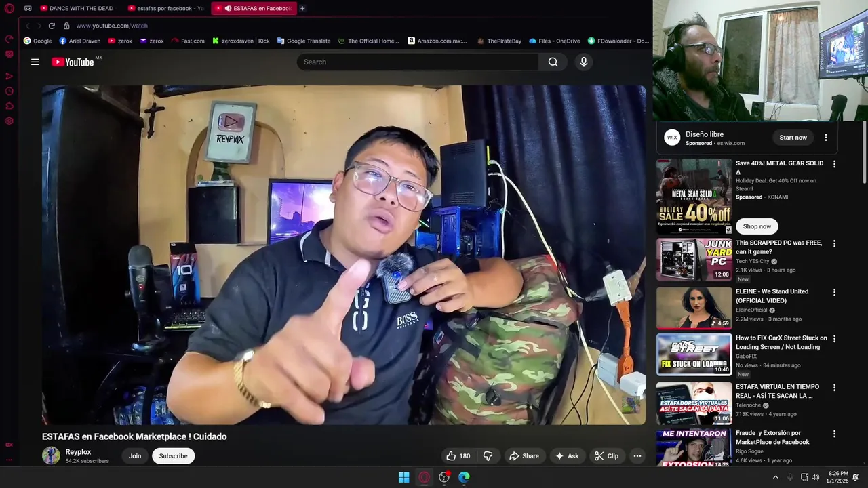Viewport: 868px width, 488px height.
Task: Open the Settings gear in Opera's sidebar
Action: point(9,121)
